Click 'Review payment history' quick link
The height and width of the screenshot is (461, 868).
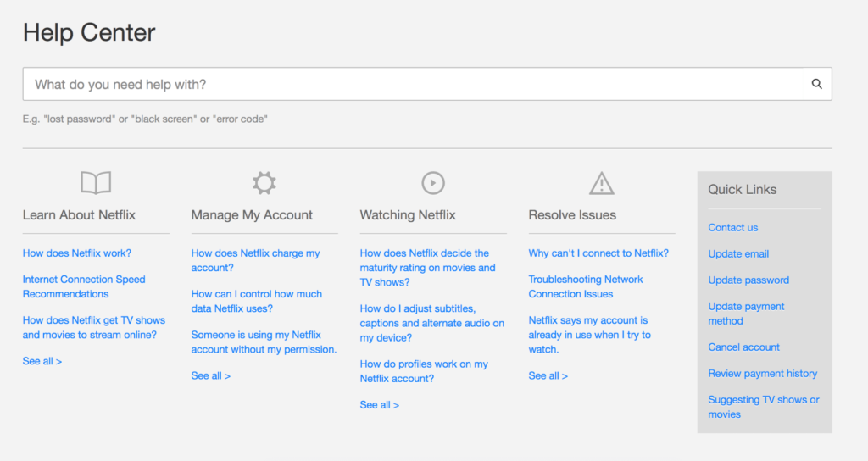(763, 374)
